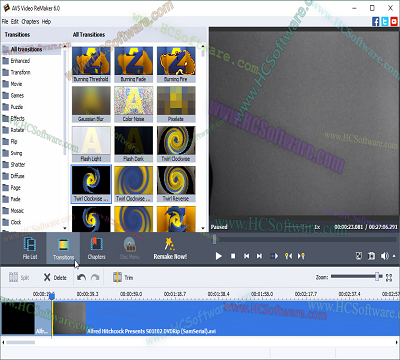Open the Help menu
The width and height of the screenshot is (400, 360).
46,22
